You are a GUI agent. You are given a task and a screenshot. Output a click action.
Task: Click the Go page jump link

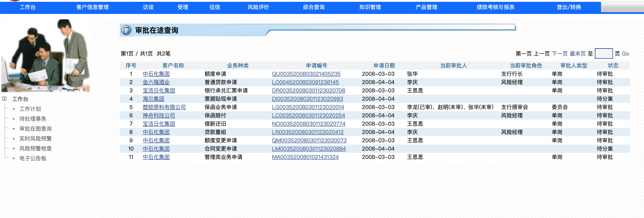point(625,54)
